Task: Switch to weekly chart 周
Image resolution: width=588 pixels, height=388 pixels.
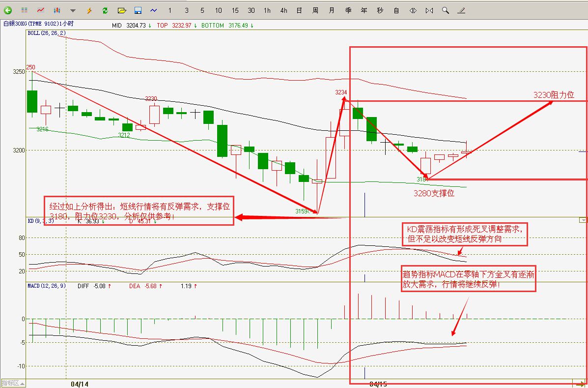Action: 315,10
